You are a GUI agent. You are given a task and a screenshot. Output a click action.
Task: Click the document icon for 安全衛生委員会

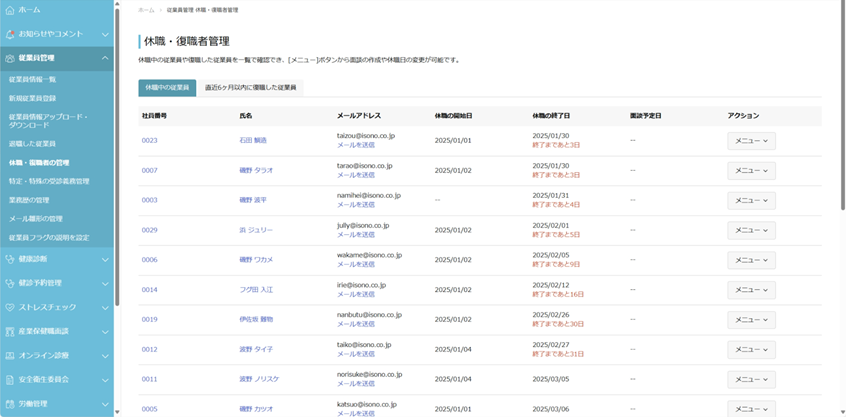(9, 379)
